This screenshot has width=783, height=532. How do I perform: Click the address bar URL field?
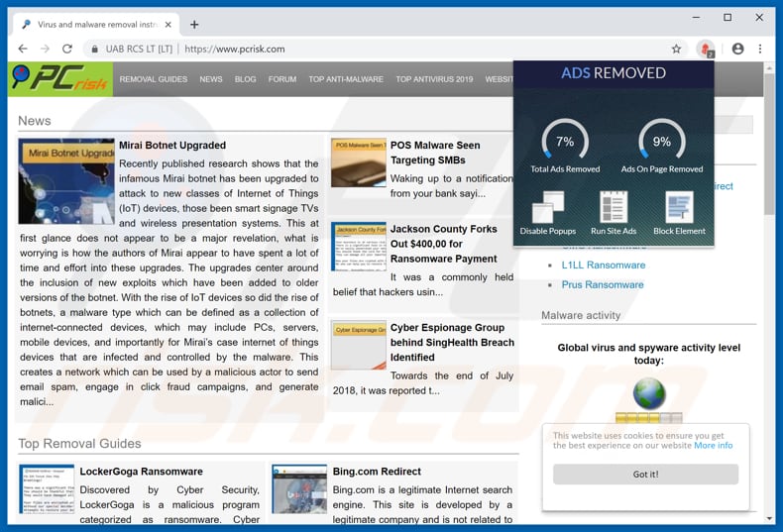point(396,49)
